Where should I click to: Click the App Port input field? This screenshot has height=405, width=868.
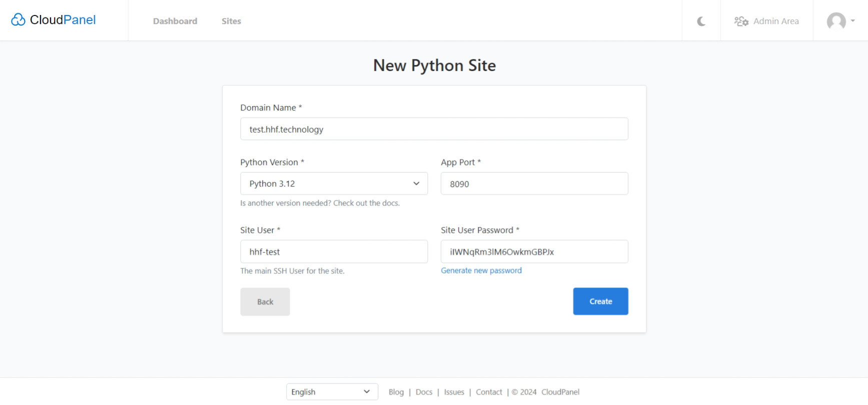pyautogui.click(x=534, y=183)
